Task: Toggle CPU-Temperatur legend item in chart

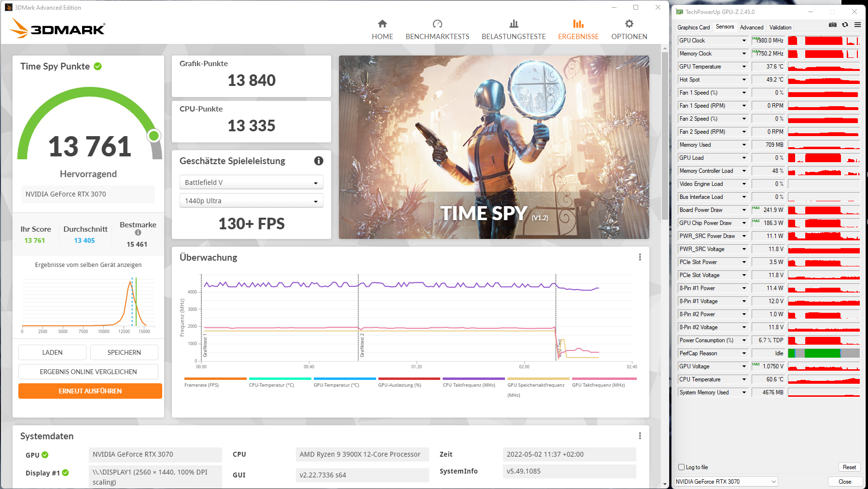Action: (280, 382)
